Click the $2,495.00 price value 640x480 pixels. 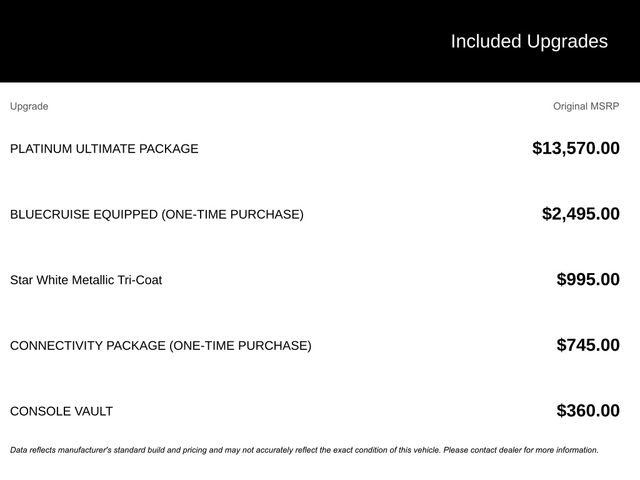[580, 214]
